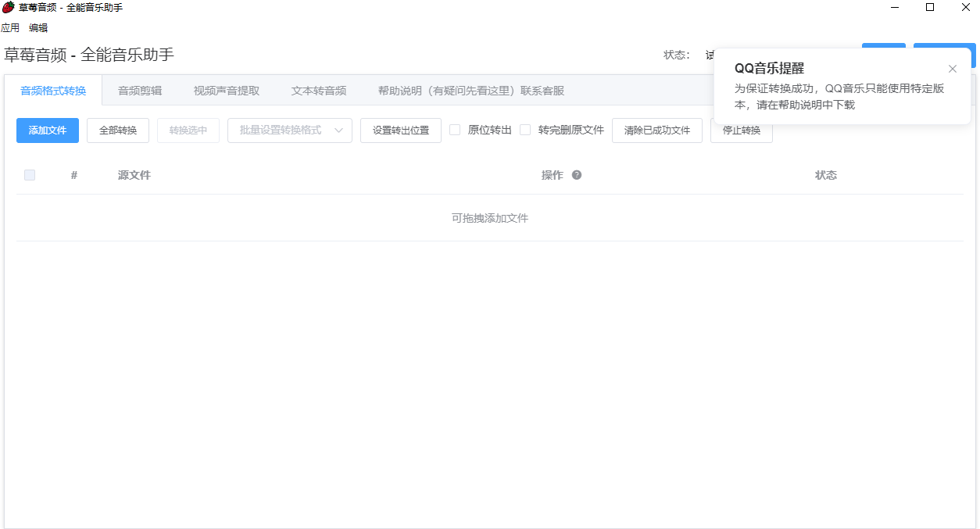Click the QQ音乐提醒 notification title

coord(769,69)
